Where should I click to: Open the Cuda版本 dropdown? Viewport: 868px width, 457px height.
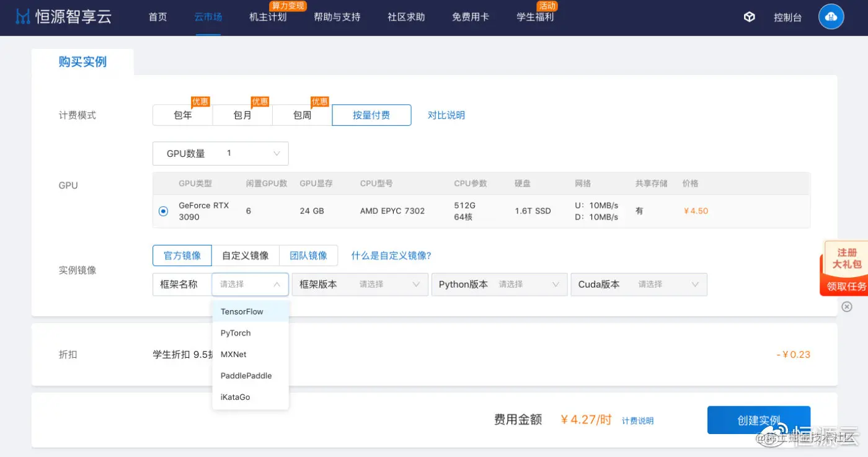click(639, 284)
